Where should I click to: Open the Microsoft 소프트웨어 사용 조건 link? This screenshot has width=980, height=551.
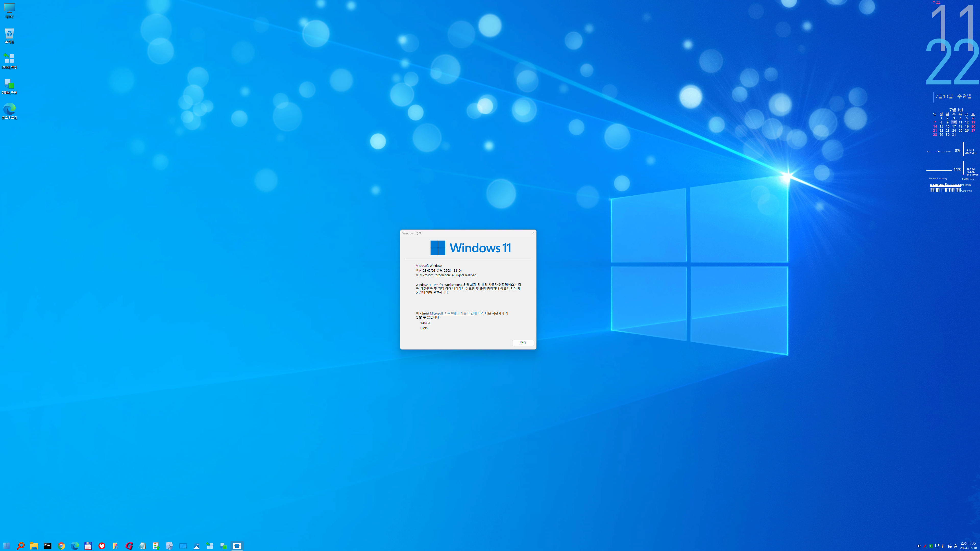[x=451, y=313]
